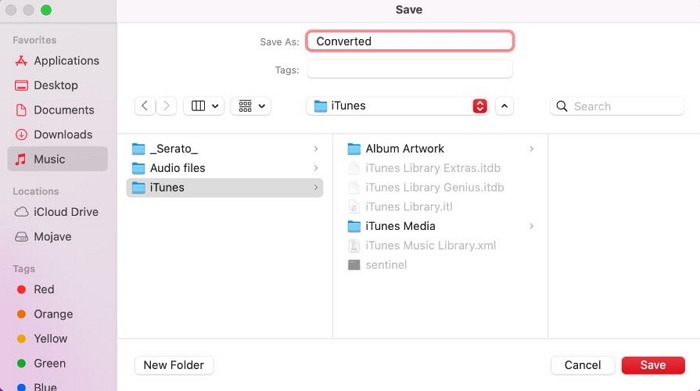Open the column view options dropdown
Image resolution: width=700 pixels, height=391 pixels.
(x=204, y=106)
